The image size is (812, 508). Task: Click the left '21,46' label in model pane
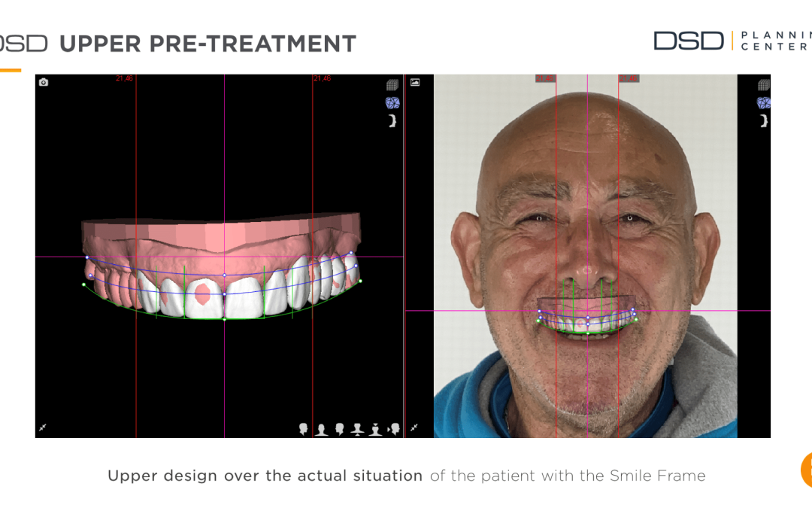124,79
